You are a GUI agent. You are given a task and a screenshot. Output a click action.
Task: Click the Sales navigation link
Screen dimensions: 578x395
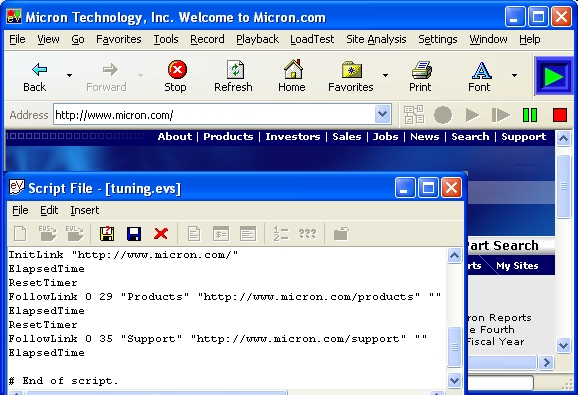coord(347,137)
